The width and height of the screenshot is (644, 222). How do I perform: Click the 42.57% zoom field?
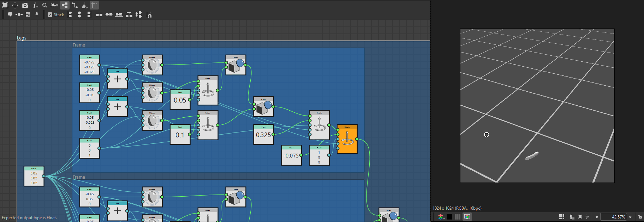coord(614,217)
